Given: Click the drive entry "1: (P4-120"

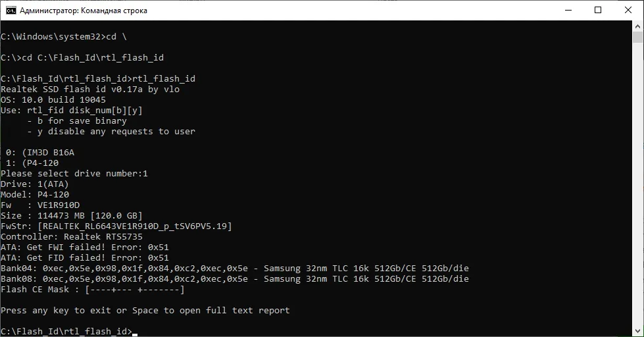Looking at the screenshot, I should 32,163.
